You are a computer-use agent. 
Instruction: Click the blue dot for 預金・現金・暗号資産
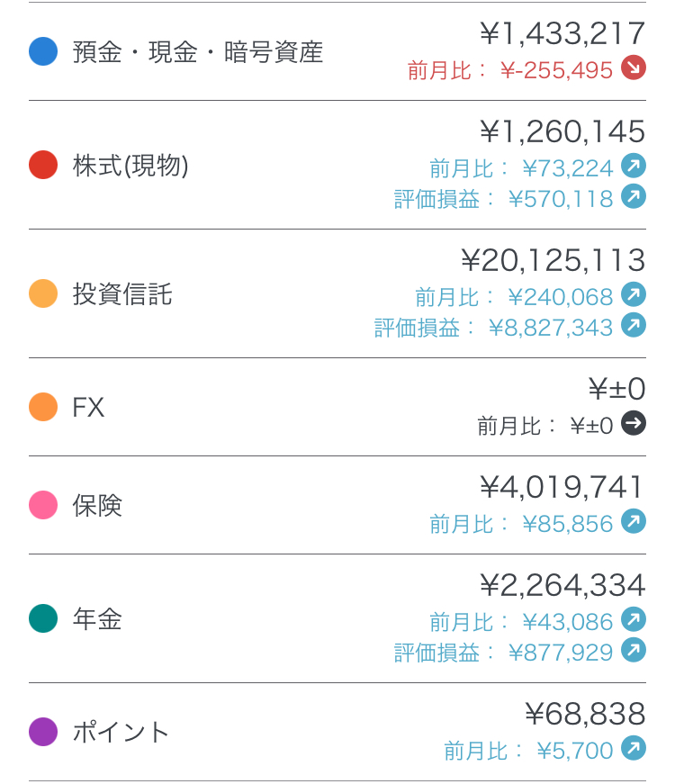pyautogui.click(x=43, y=51)
